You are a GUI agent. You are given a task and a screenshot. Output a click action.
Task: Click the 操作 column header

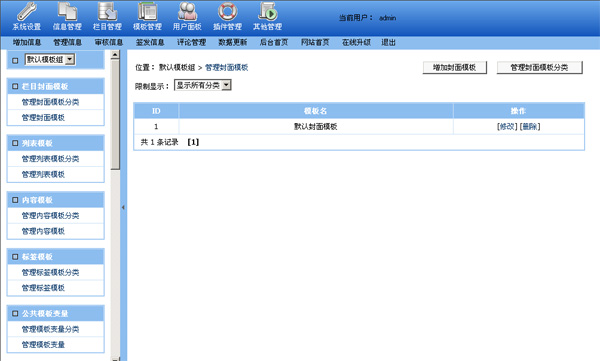tap(518, 111)
